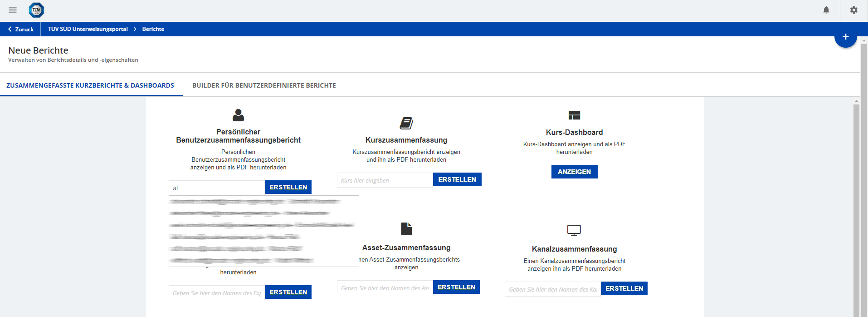This screenshot has width=868, height=317.
Task: Open TÜV SÜD Unterweisungsportal breadcrumb link
Action: point(88,29)
